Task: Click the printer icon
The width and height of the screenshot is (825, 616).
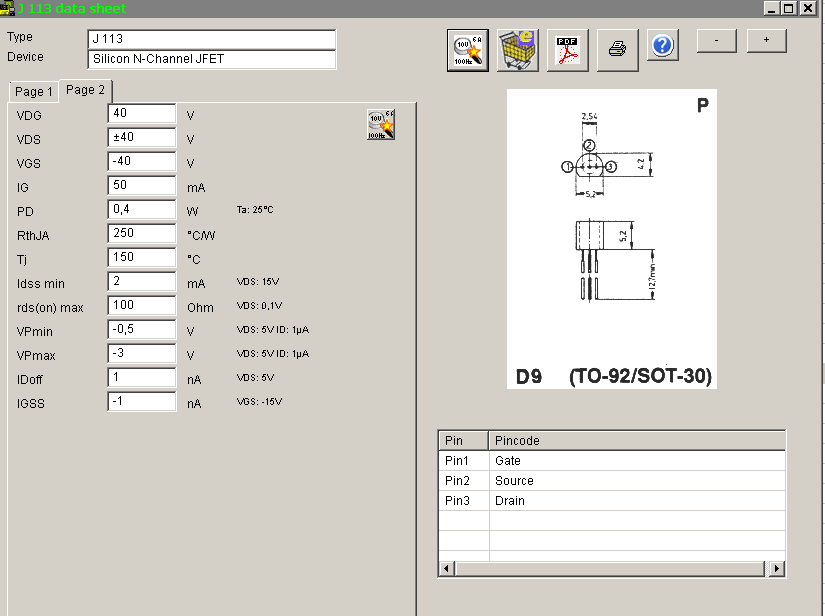Action: 618,51
